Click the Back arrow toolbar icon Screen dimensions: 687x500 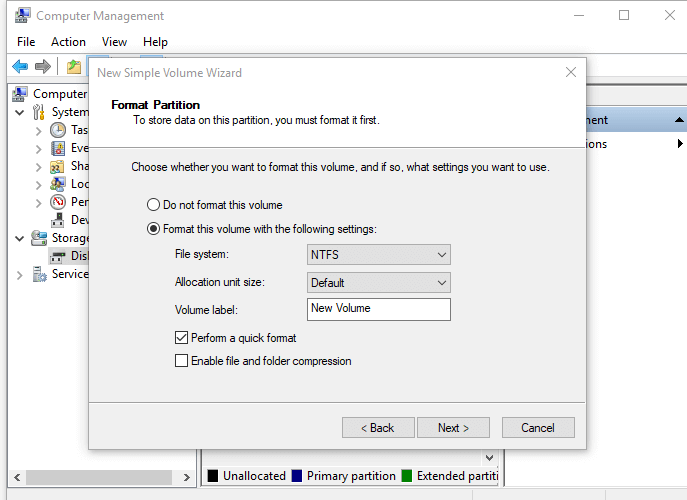[19, 66]
